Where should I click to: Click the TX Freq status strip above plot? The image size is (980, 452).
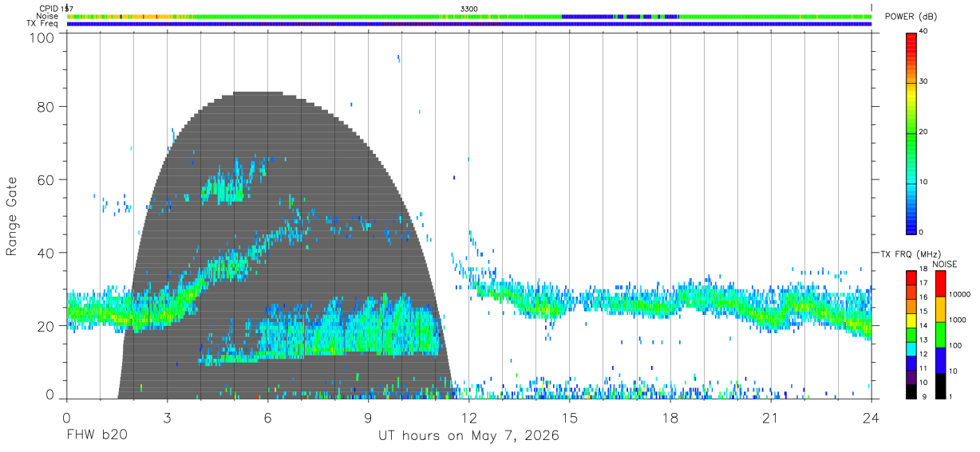[x=469, y=24]
